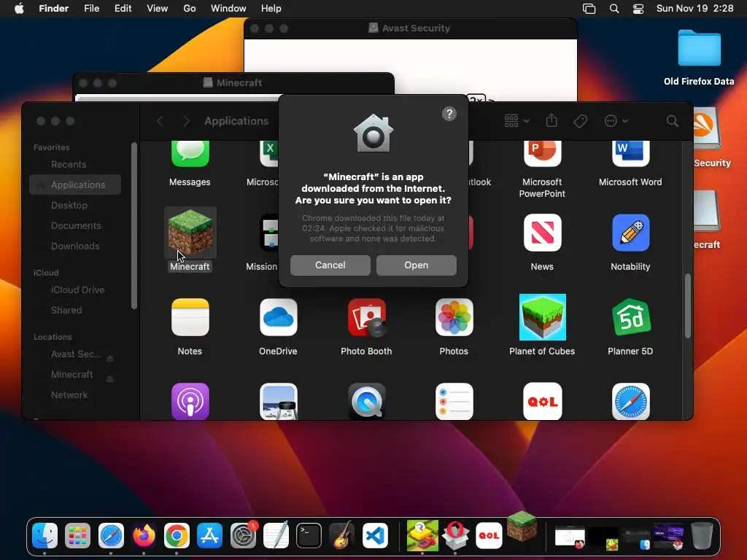Open the Finder group-by view dropdown

pyautogui.click(x=517, y=121)
